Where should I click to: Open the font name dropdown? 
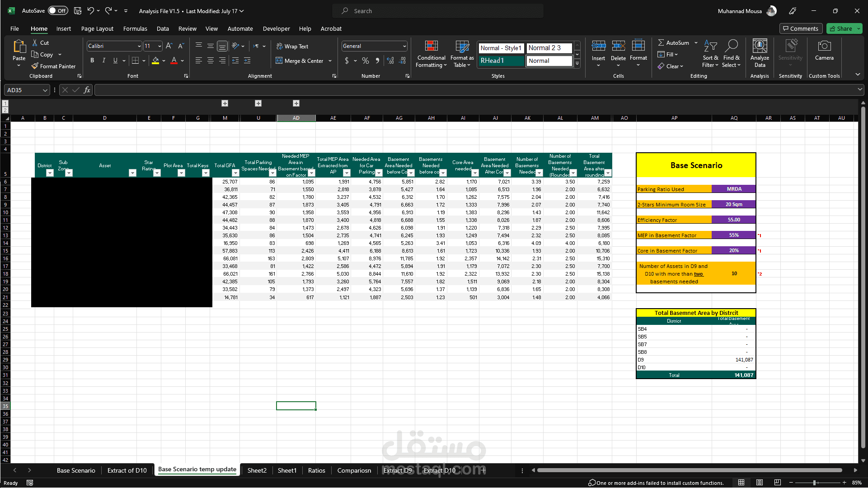coord(139,46)
